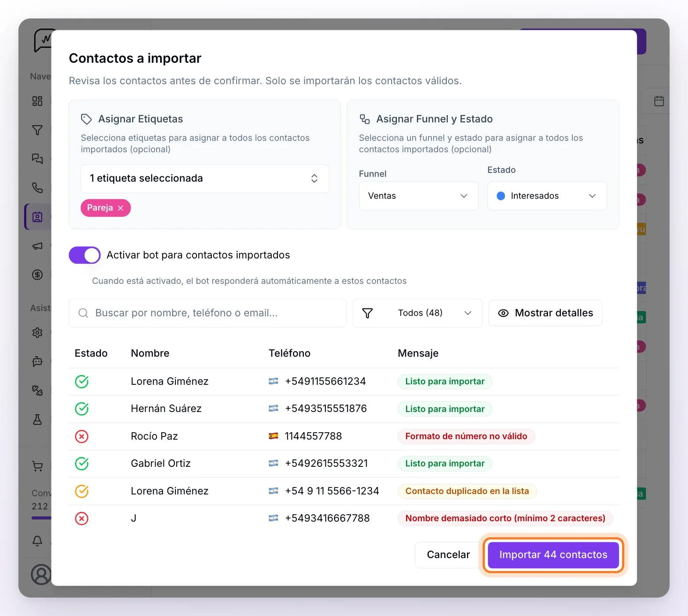Click red error status icon for contact J
The height and width of the screenshot is (616, 688).
82,518
